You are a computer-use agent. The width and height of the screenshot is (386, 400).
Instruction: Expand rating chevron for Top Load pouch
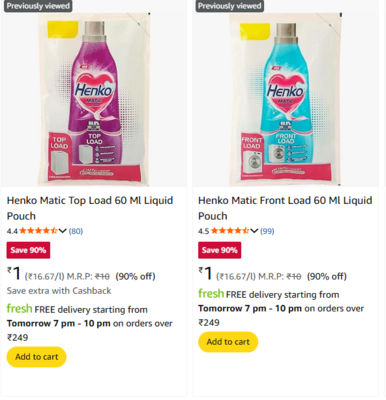click(63, 231)
